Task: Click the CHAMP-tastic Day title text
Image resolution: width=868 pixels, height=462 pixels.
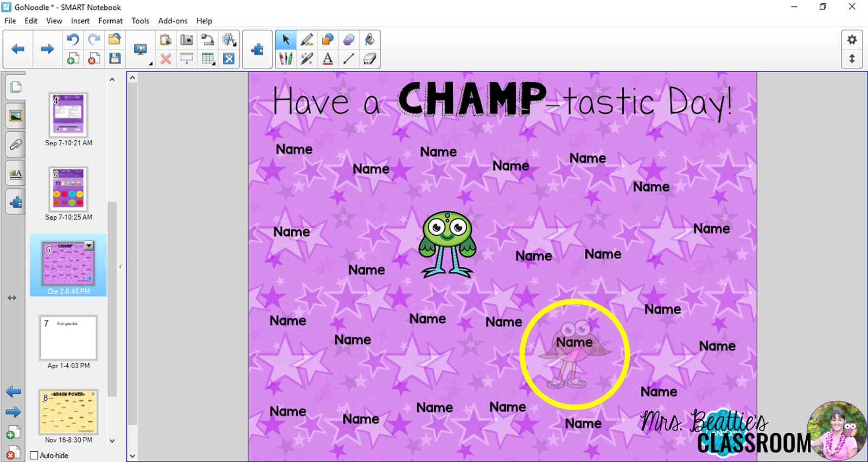Action: point(502,101)
